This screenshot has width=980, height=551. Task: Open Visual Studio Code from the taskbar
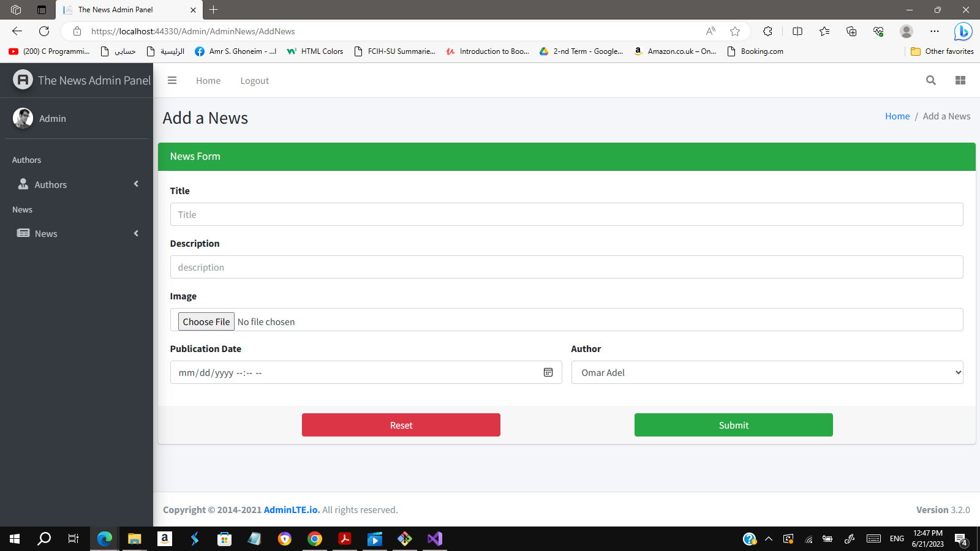[x=434, y=539]
